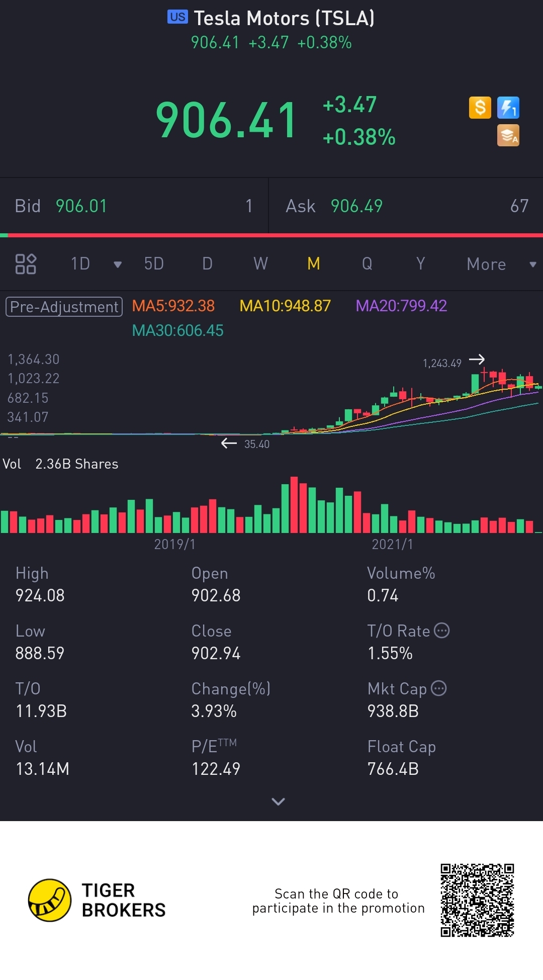Tap the MA10:948.87 indicator label

pos(285,306)
